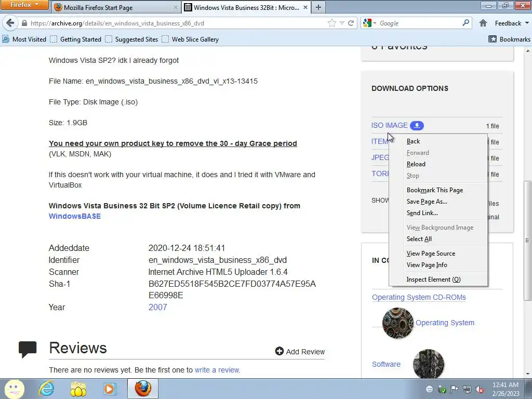532x399 pixels.
Task: Click the vertical page scrollbar thumb
Action: click(527, 240)
